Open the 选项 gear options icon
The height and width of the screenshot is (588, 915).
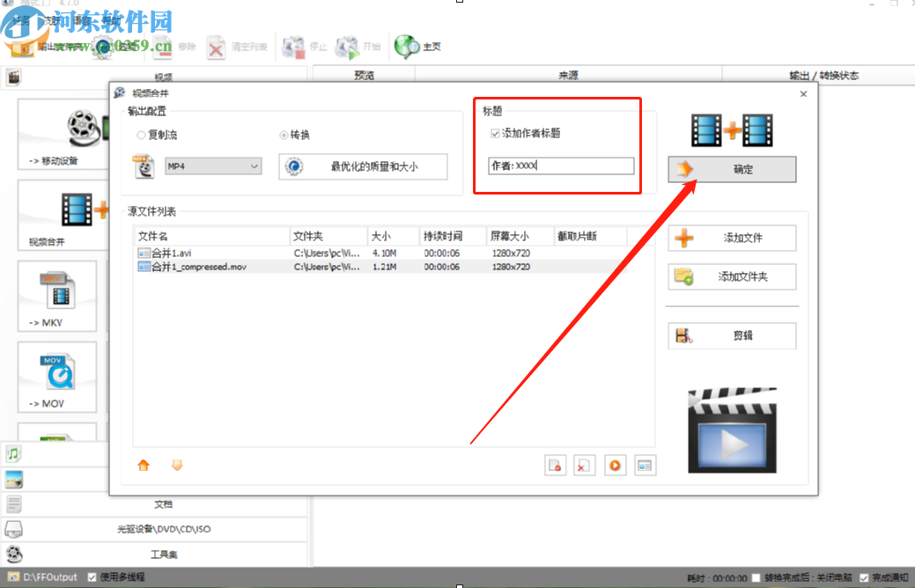(x=103, y=48)
